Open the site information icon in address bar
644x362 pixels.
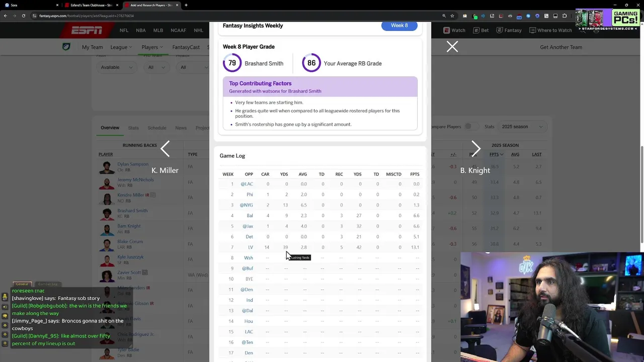(x=34, y=16)
